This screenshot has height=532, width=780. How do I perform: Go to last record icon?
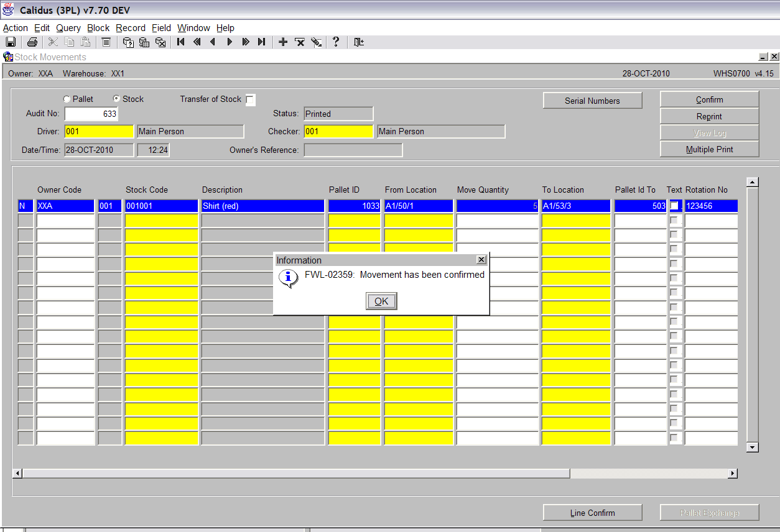pyautogui.click(x=262, y=42)
